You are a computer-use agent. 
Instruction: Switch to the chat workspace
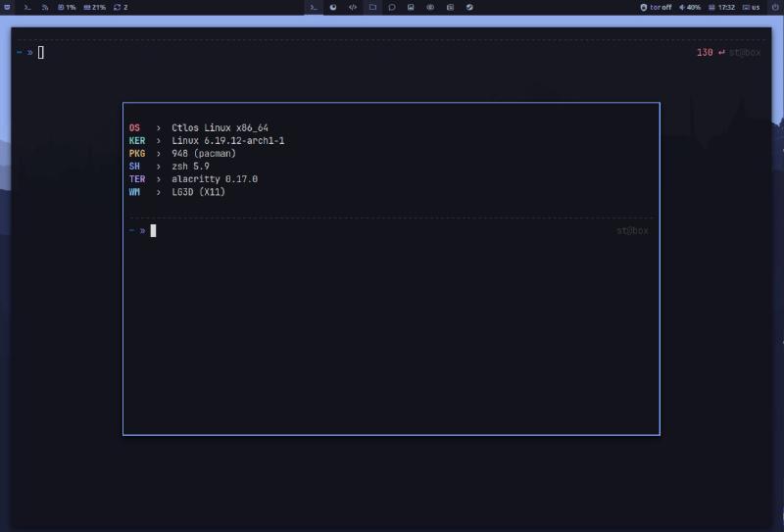[392, 7]
